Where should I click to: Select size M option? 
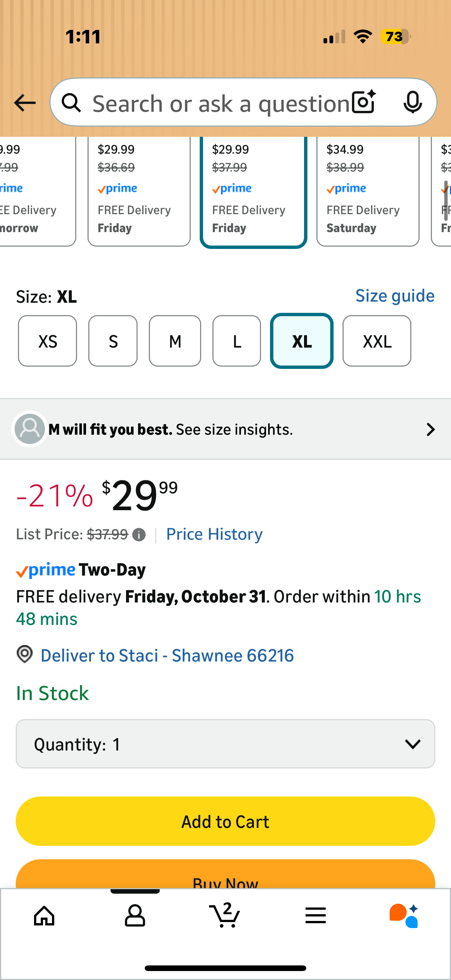pyautogui.click(x=175, y=341)
